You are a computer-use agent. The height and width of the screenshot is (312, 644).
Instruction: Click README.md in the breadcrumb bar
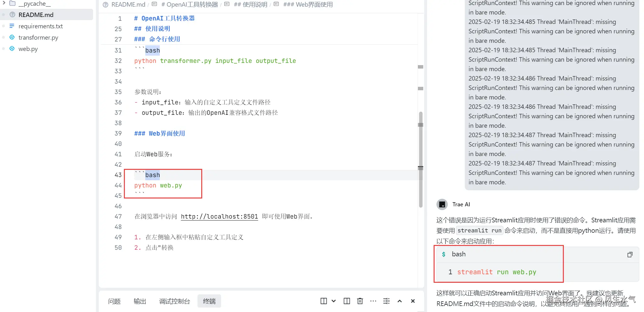(128, 4)
